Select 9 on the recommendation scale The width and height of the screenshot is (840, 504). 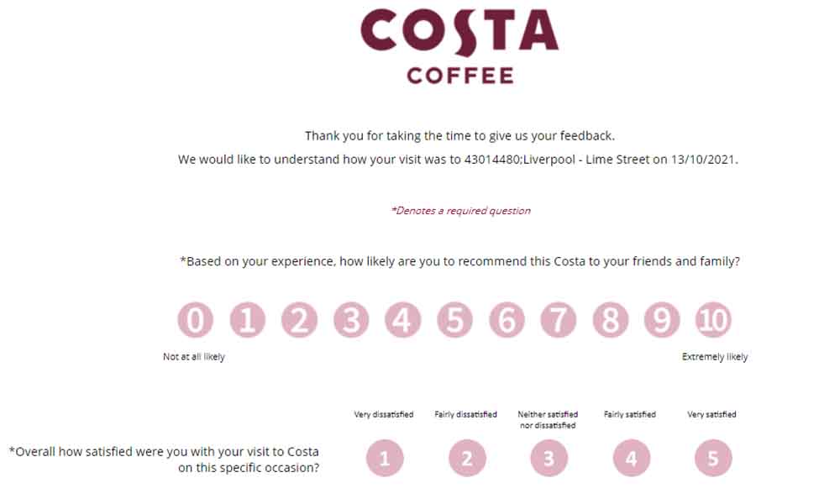click(x=662, y=320)
